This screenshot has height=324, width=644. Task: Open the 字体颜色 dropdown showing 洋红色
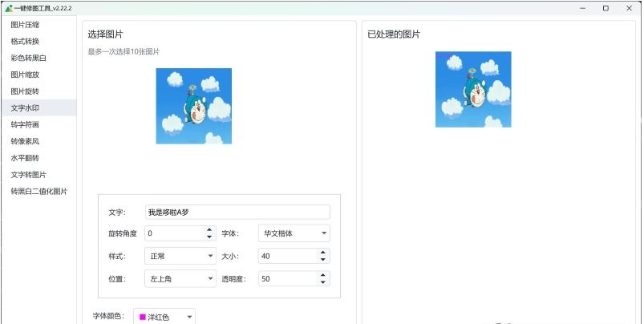coord(164,317)
